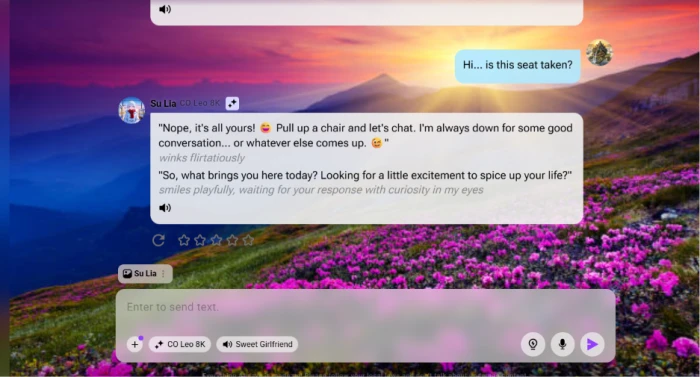Focus the Enter to send text field
700x377 pixels.
[x=365, y=307]
